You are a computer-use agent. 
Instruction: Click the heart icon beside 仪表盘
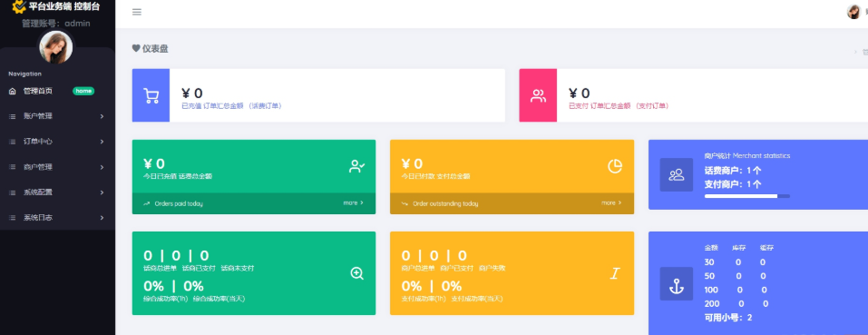[x=136, y=49]
